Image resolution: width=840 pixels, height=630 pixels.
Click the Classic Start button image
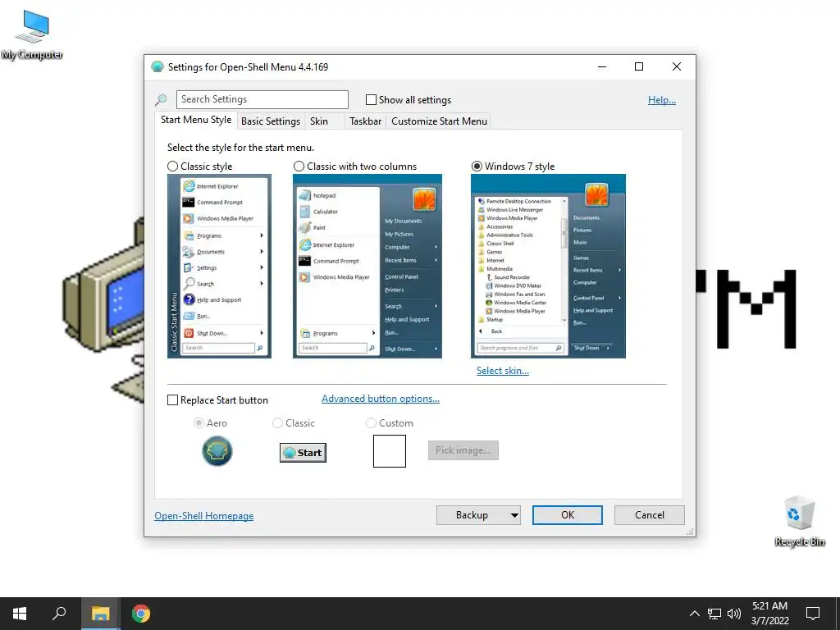click(x=303, y=453)
